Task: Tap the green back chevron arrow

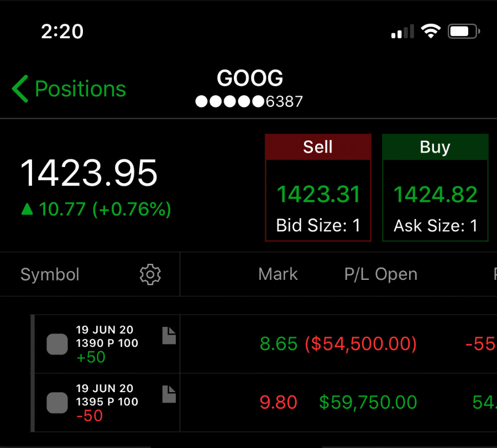Action: [20, 89]
